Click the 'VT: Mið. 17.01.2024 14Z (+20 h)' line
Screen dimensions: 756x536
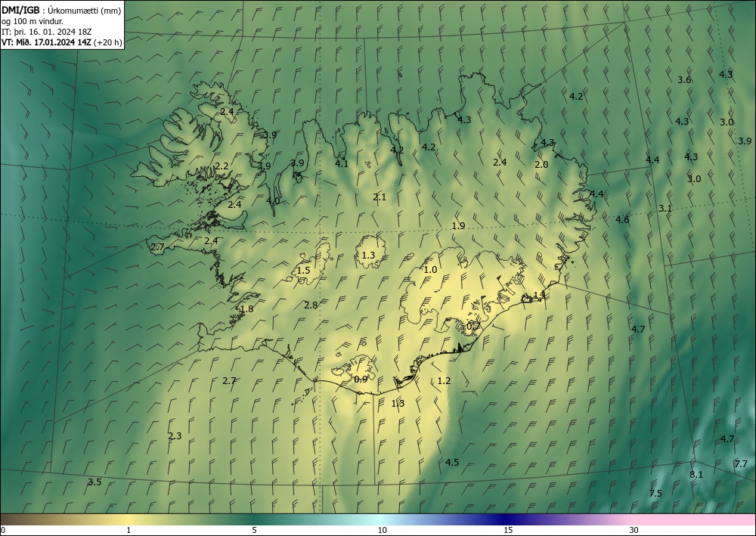point(62,42)
